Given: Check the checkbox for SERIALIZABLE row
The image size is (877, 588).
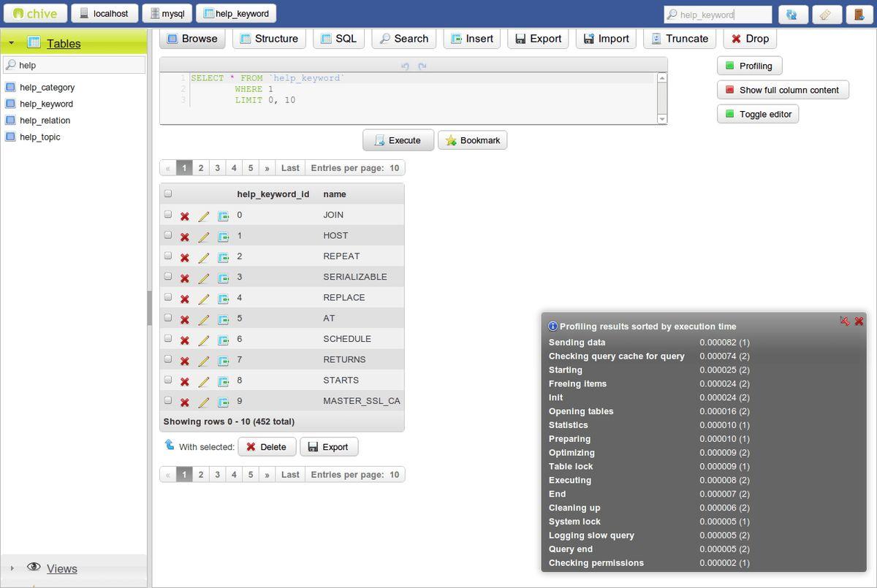Looking at the screenshot, I should point(168,277).
